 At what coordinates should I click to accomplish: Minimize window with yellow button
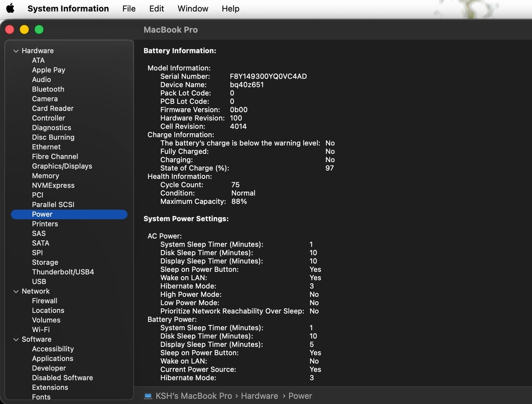pyautogui.click(x=24, y=30)
